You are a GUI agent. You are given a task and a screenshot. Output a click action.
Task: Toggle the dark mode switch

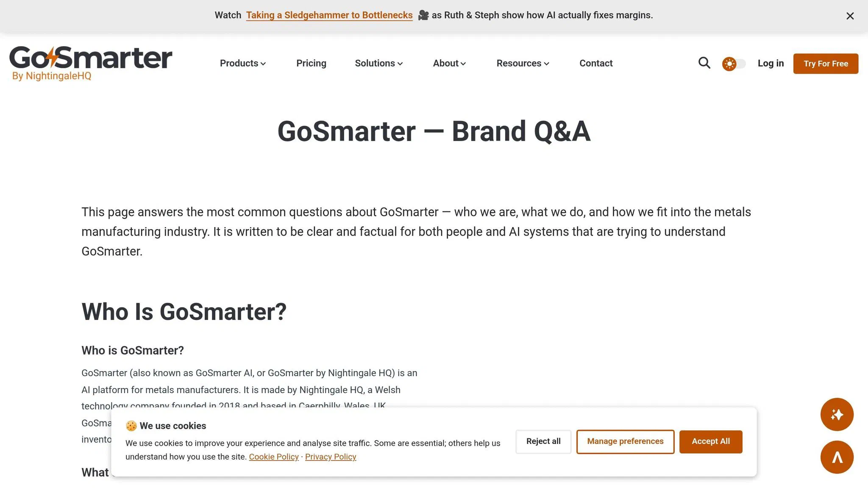(733, 63)
